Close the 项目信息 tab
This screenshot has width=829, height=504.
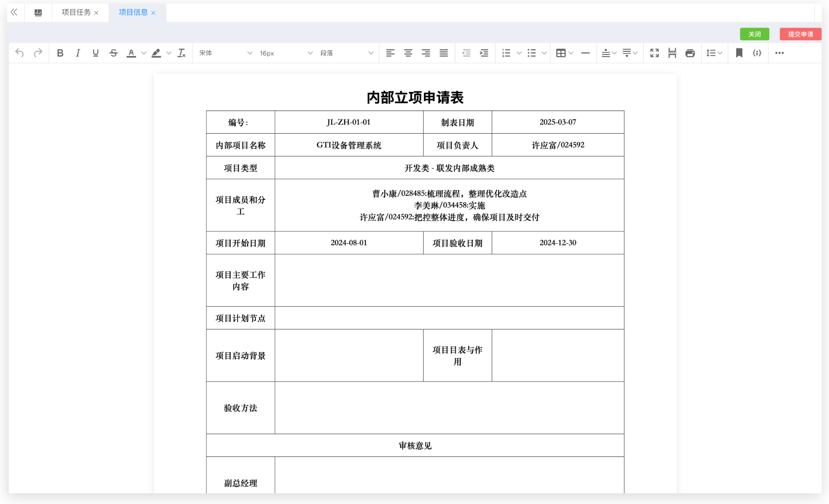(x=153, y=13)
